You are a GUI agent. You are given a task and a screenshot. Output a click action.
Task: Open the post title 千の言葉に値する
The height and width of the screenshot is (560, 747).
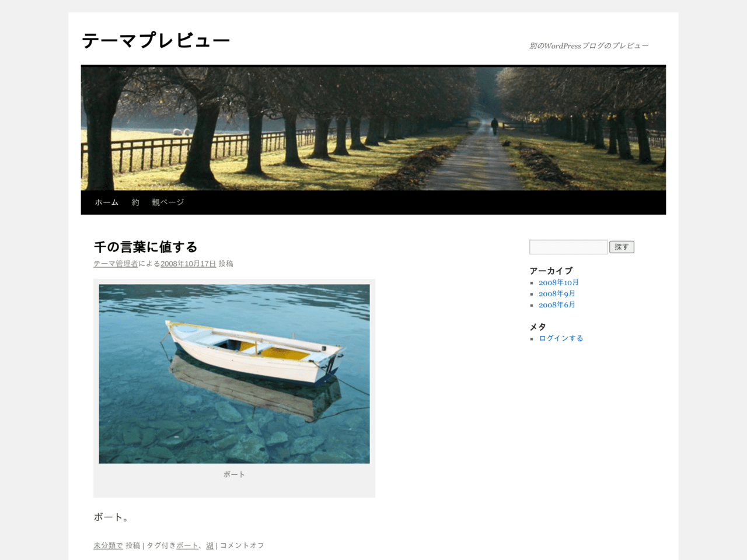coord(146,247)
